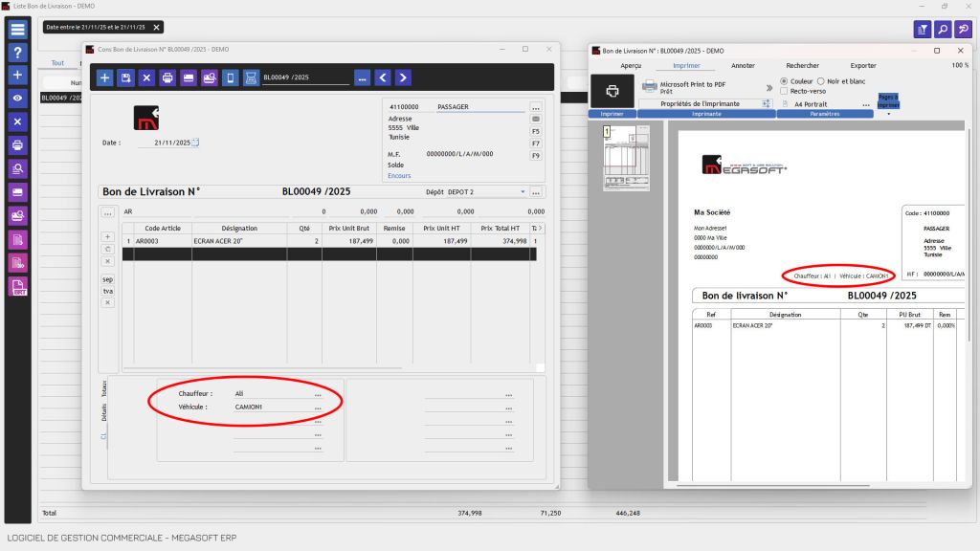Go to previous document with left arrow
980x551 pixels.
pyautogui.click(x=383, y=77)
